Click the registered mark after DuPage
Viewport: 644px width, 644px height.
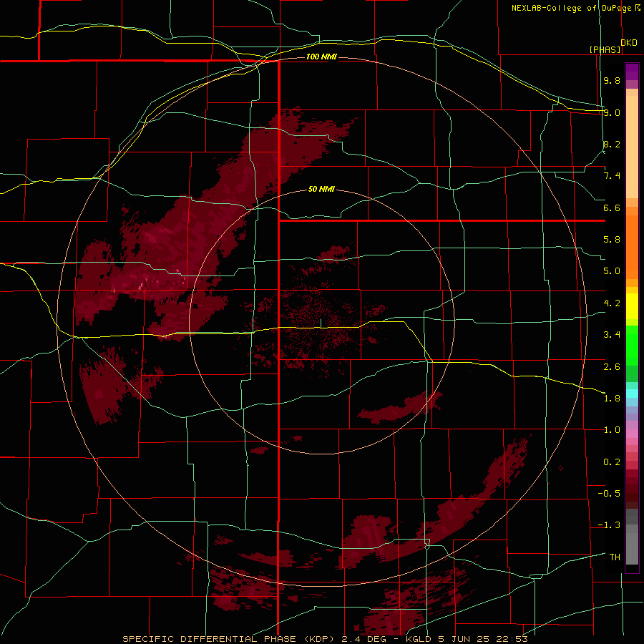[638, 7]
